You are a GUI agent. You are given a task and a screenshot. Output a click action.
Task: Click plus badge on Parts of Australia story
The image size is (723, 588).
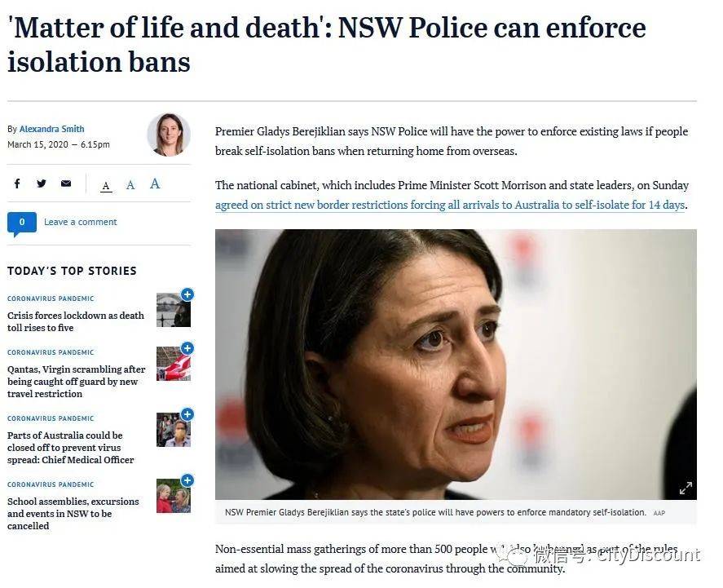[187, 414]
